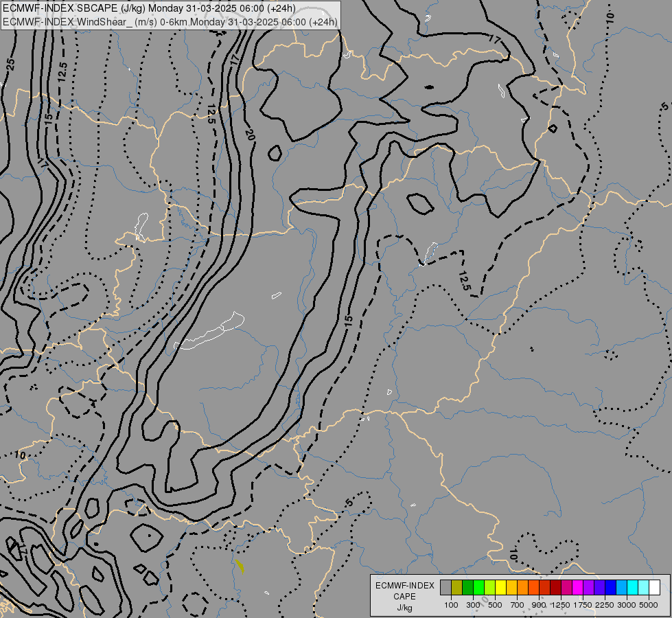Click the J/kg unit label in legend
The height and width of the screenshot is (618, 672).
point(404,608)
